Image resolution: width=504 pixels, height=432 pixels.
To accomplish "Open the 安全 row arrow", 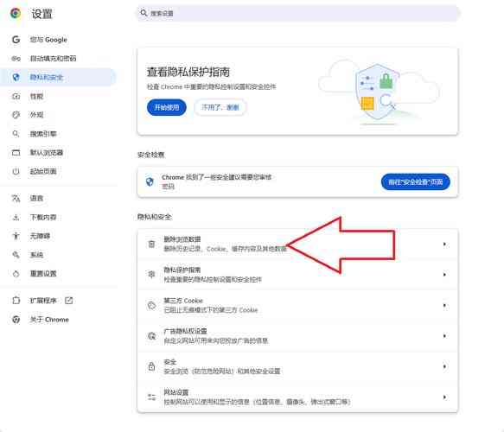I will pos(444,366).
